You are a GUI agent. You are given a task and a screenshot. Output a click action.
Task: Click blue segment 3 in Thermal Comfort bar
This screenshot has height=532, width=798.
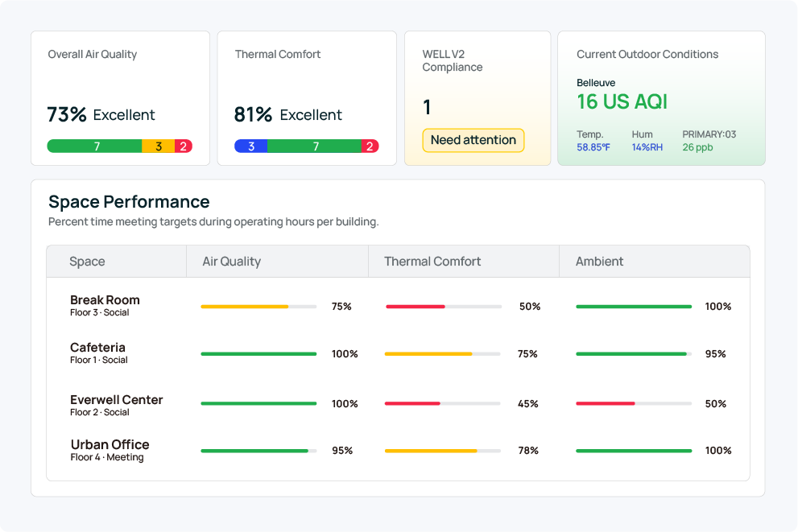click(x=251, y=146)
